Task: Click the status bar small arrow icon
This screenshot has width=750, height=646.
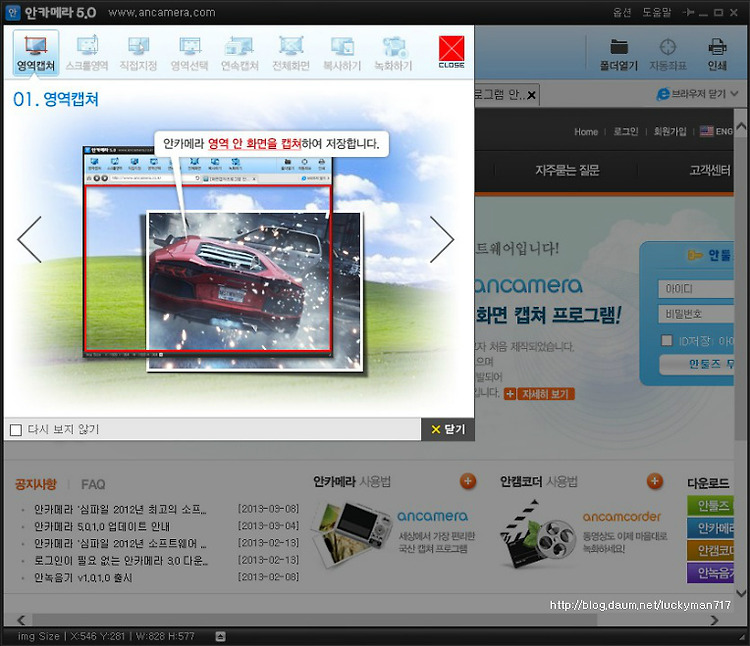Action: (220, 636)
